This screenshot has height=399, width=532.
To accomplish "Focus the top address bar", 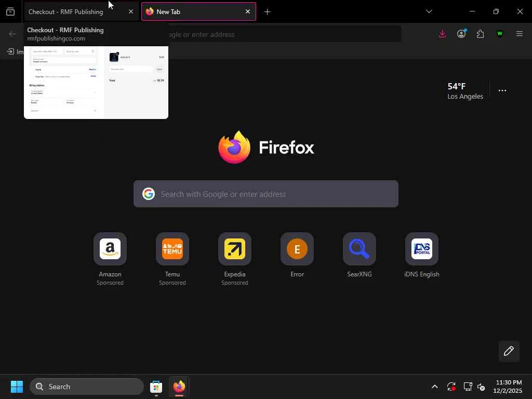I will click(284, 34).
